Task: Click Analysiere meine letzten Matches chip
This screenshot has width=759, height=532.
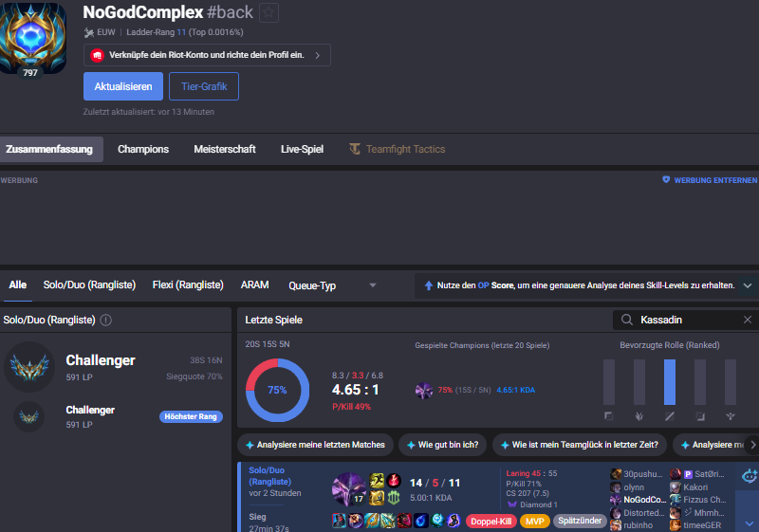Action: tap(315, 445)
